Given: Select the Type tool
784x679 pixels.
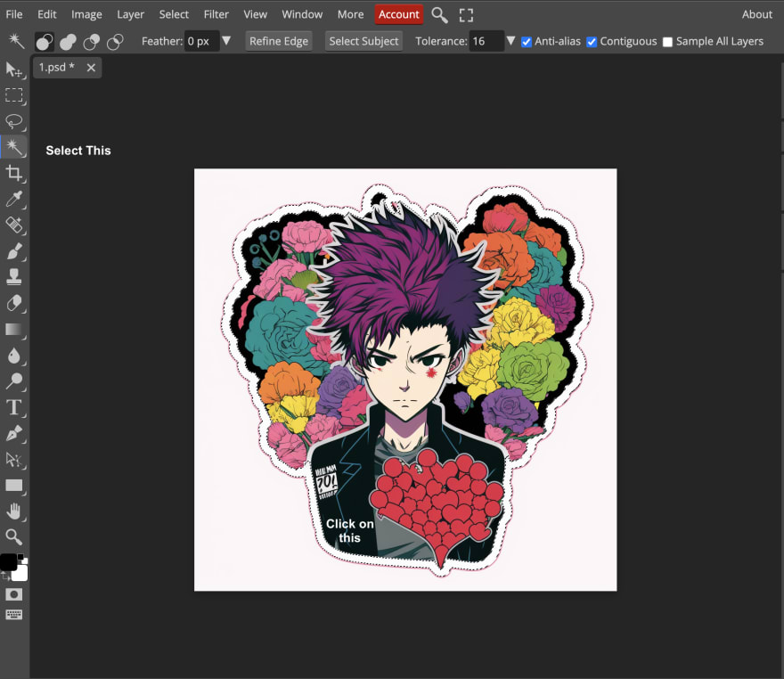Looking at the screenshot, I should [x=14, y=407].
